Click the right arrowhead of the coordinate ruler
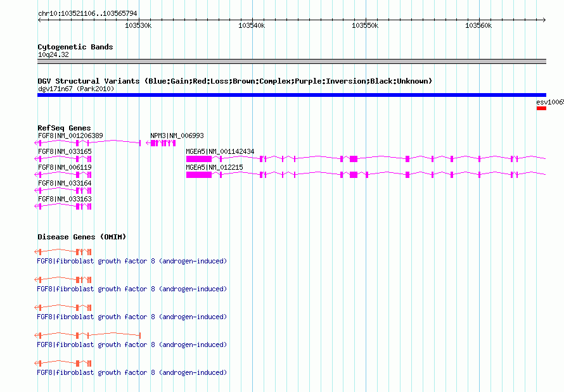The height and width of the screenshot is (392, 564). [544, 20]
